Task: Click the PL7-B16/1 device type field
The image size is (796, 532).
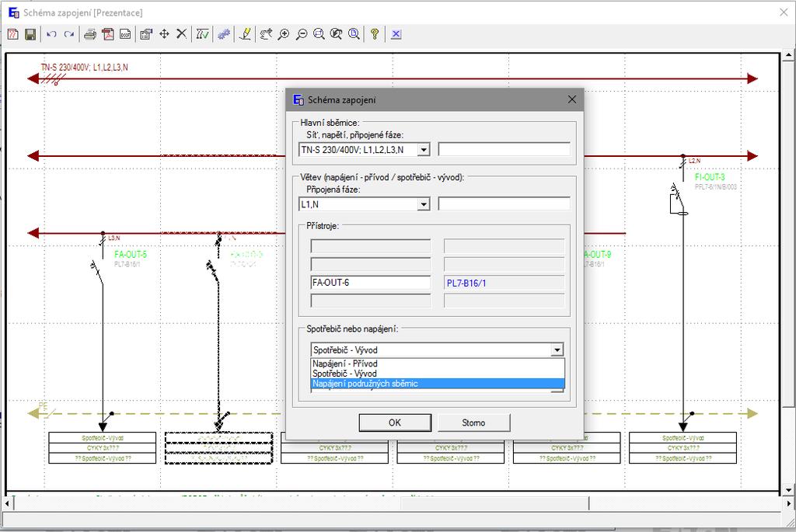Action: point(504,283)
